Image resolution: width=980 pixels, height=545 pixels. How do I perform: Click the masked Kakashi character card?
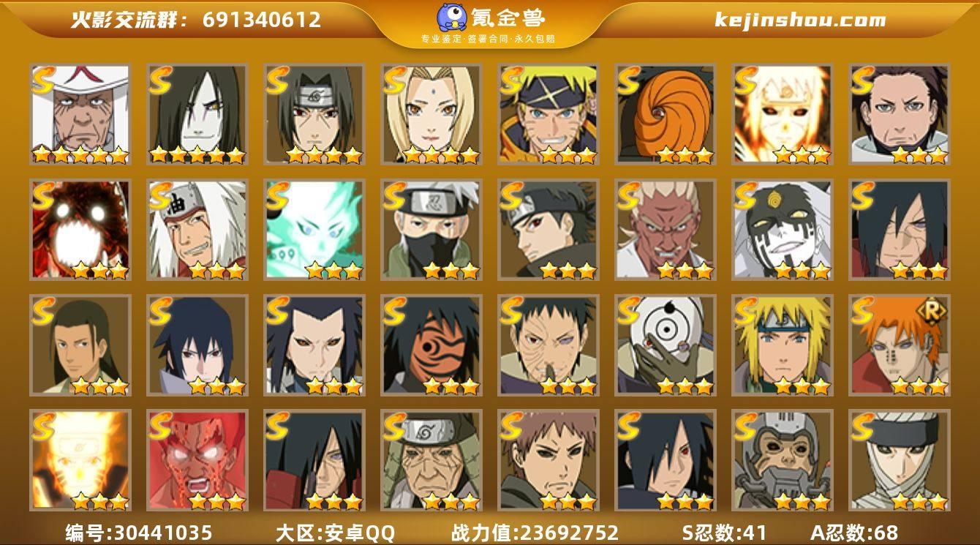point(431,230)
